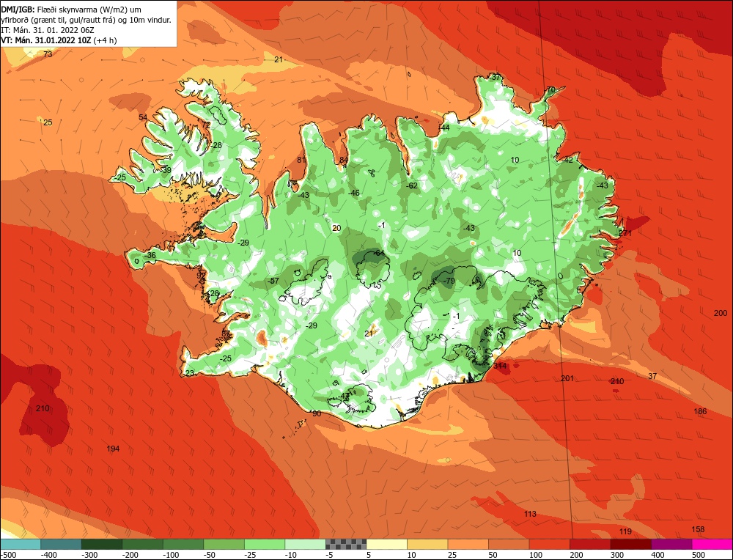
Task: Click the legend swatch between -200 and -100
Action: pyautogui.click(x=142, y=544)
